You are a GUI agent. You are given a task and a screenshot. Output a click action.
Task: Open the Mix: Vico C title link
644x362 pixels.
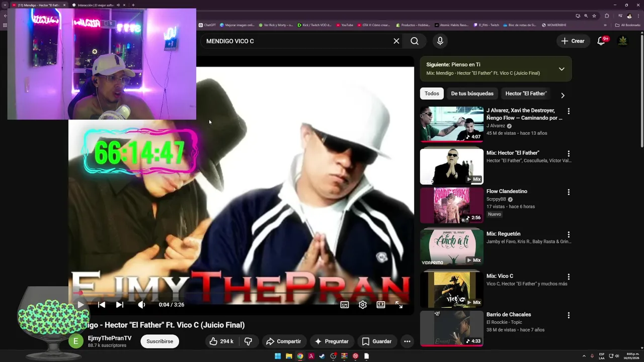click(x=500, y=276)
